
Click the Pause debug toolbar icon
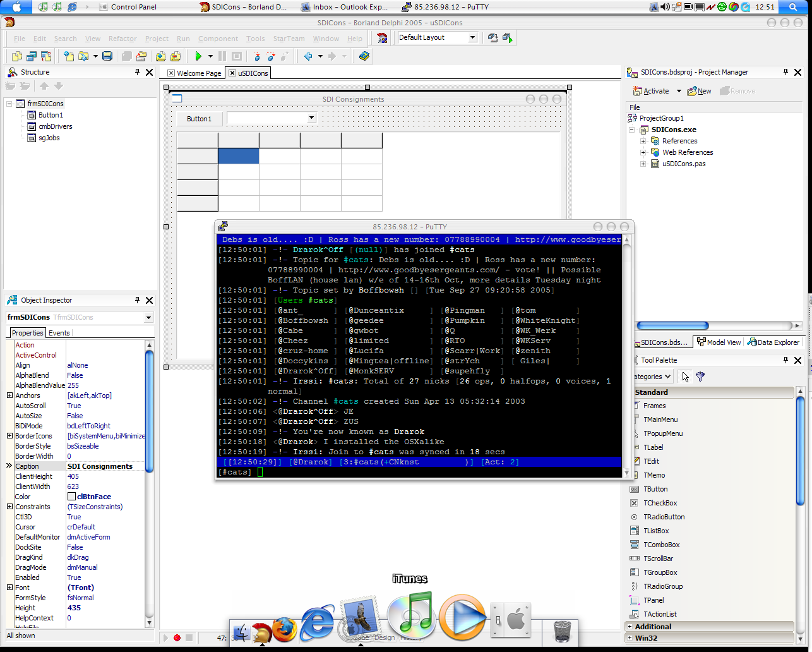click(x=222, y=56)
